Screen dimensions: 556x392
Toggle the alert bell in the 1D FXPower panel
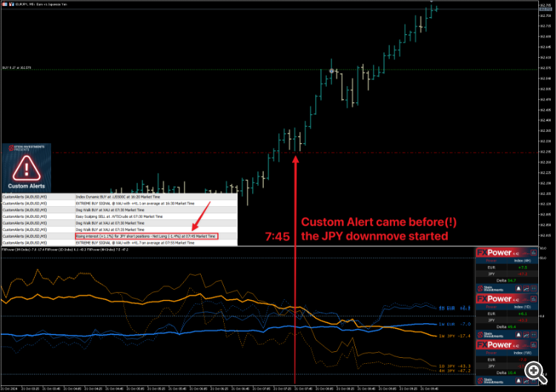pyautogui.click(x=518, y=335)
